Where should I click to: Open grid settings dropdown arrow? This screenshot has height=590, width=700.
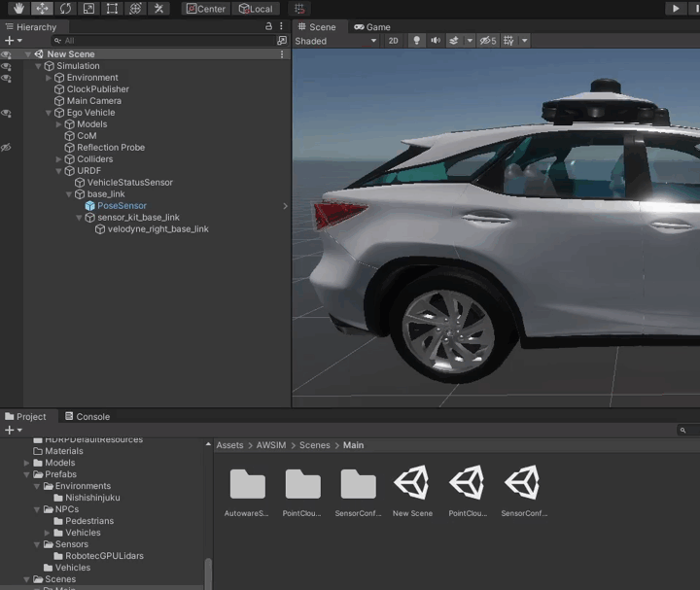pos(525,41)
